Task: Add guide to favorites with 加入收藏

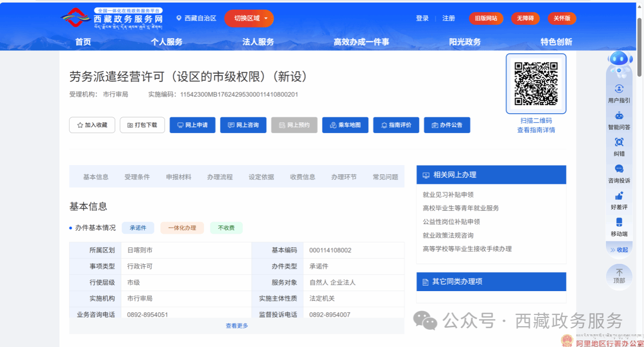Action: [x=92, y=125]
